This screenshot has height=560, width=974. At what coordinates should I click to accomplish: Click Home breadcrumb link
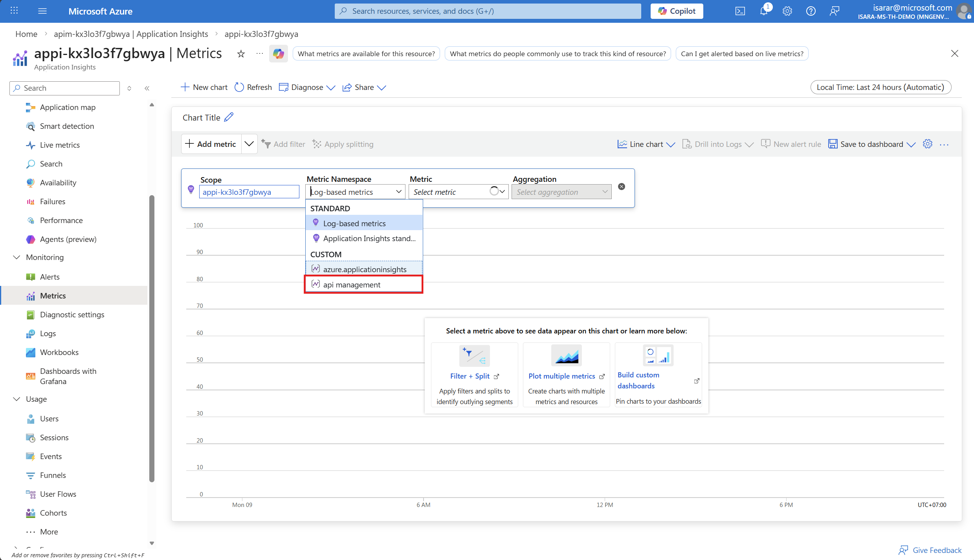click(x=26, y=34)
